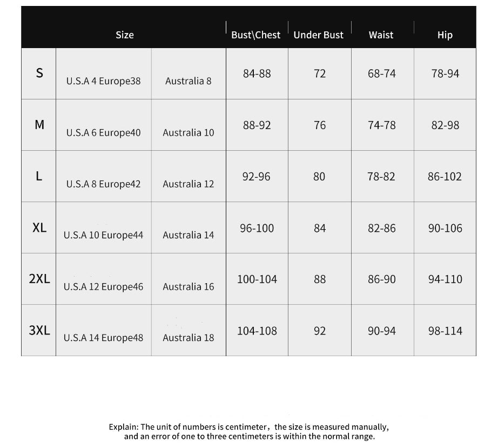
Task: Select the 3XL size row label
Action: [x=39, y=330]
